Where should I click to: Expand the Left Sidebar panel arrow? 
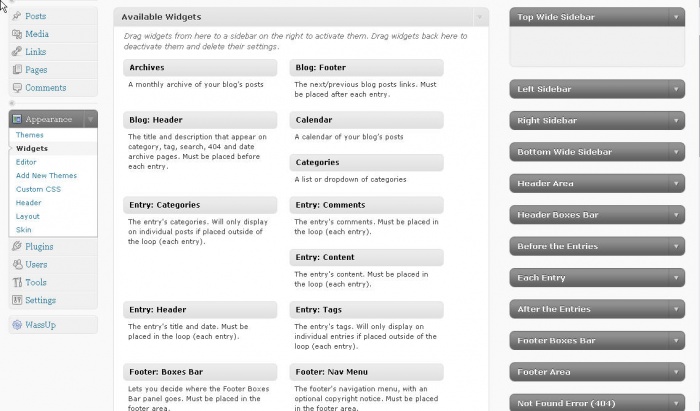675,89
